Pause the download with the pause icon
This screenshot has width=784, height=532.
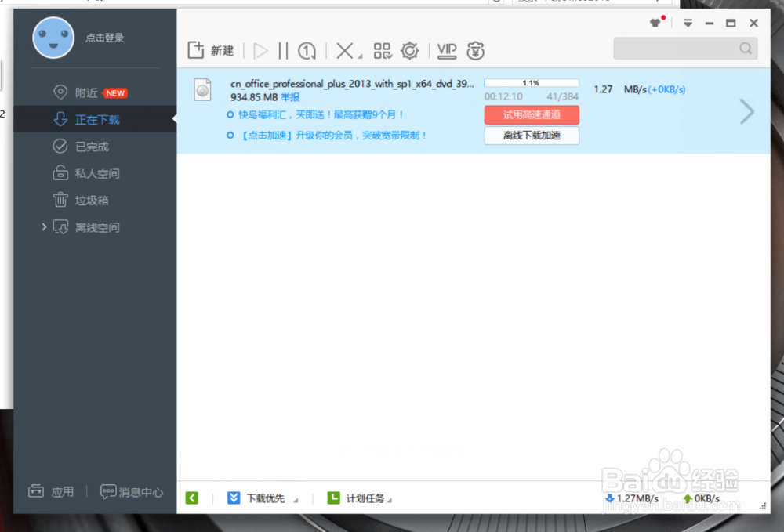coord(284,50)
